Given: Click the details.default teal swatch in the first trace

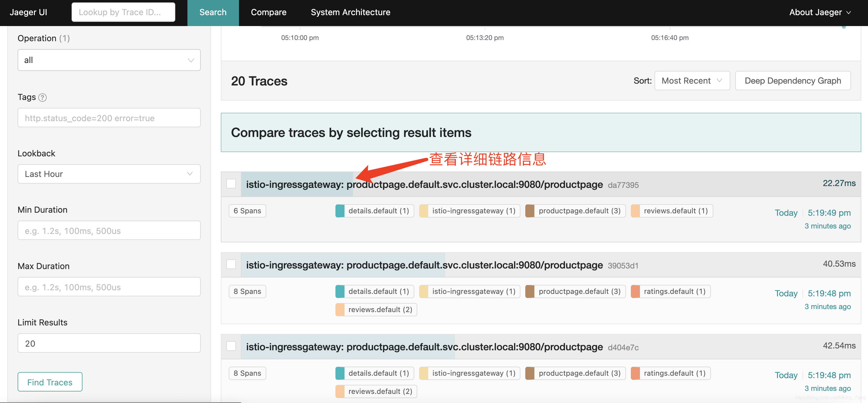Looking at the screenshot, I should pyautogui.click(x=340, y=211).
